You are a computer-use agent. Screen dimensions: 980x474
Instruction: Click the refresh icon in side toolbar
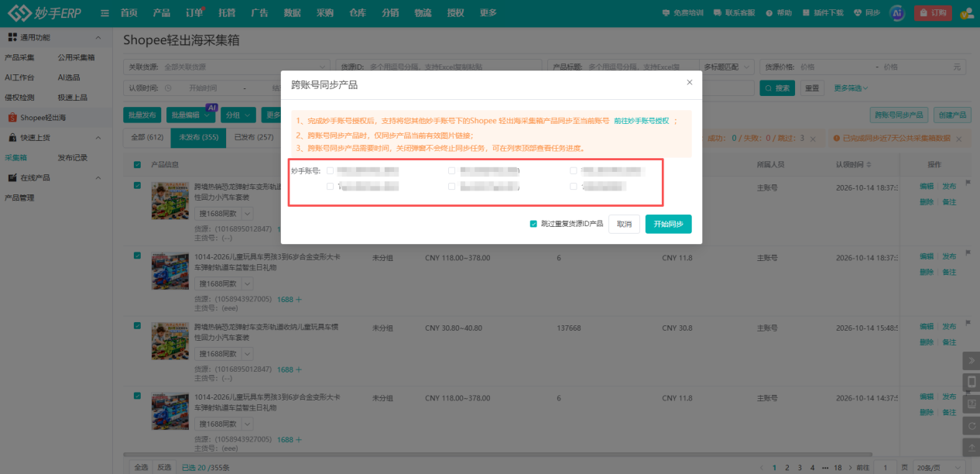click(x=971, y=426)
